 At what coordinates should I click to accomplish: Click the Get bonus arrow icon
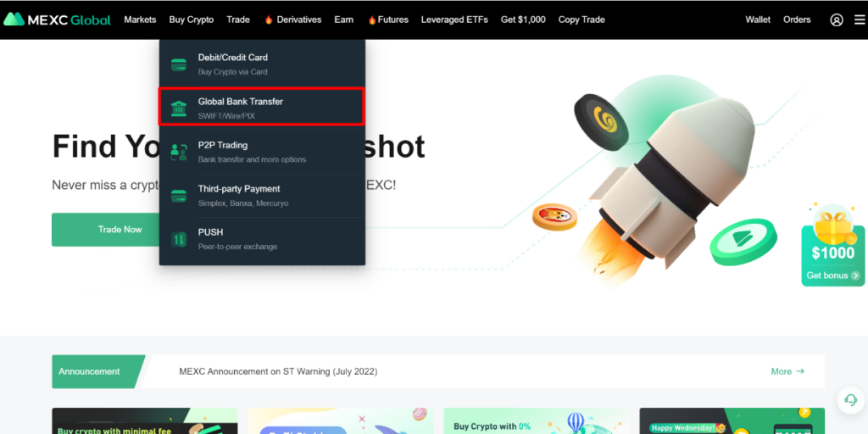coord(856,275)
